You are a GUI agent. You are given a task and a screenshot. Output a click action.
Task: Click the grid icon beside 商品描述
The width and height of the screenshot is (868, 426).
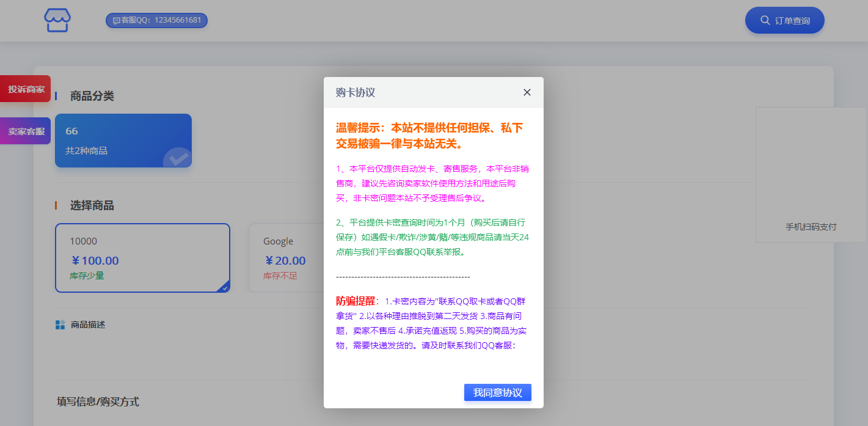point(60,325)
